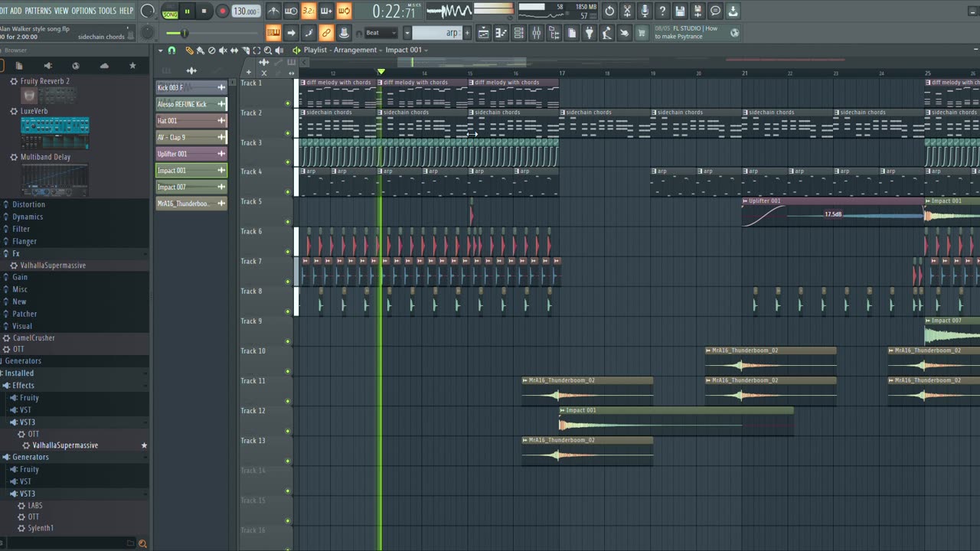Save project with floppy disk icon
The width and height of the screenshot is (980, 551).
680,11
